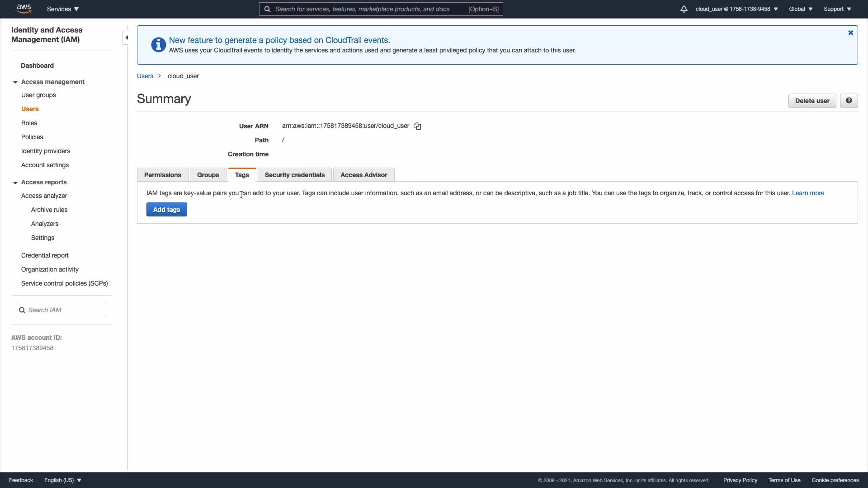Click the help question mark button
This screenshot has width=868, height=488.
849,101
